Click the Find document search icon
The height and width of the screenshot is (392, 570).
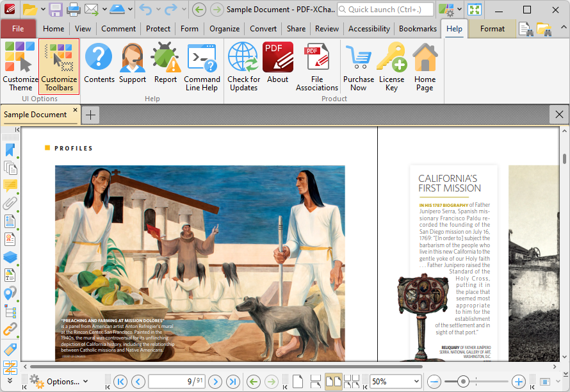pos(526,29)
